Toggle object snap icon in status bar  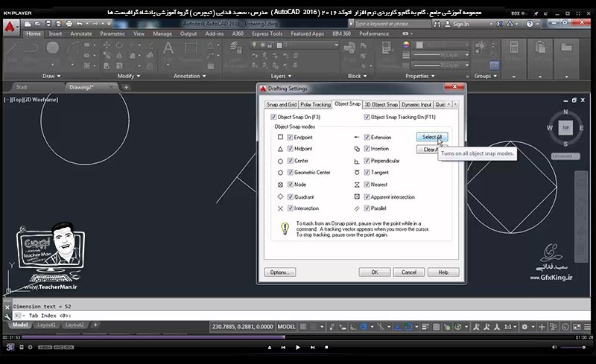408,327
